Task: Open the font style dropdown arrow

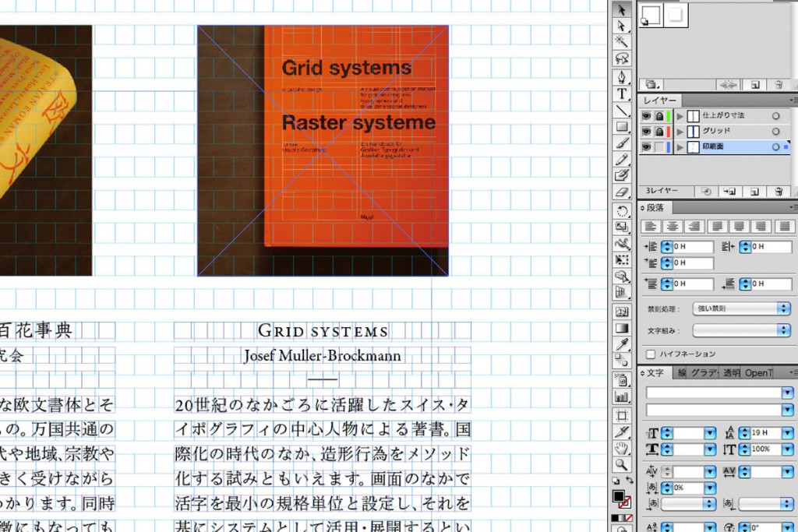Action: pyautogui.click(x=787, y=410)
